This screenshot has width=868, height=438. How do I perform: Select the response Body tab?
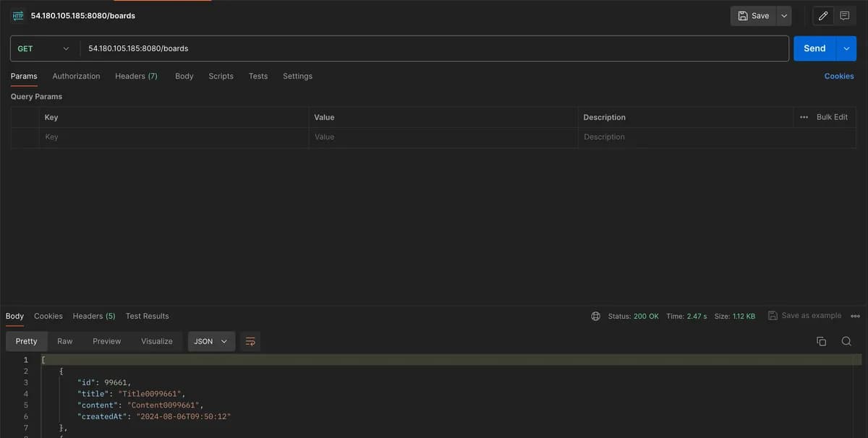(14, 316)
